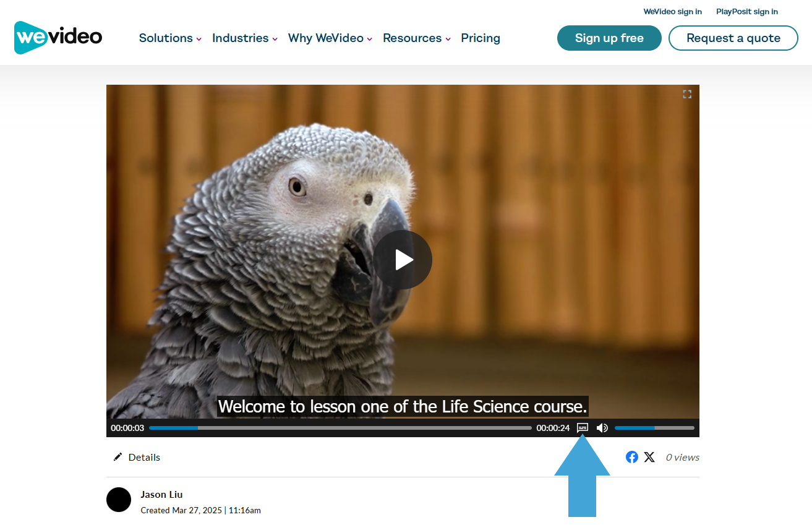Share video on Facebook
Screen dimensions: 812x525
click(x=631, y=457)
